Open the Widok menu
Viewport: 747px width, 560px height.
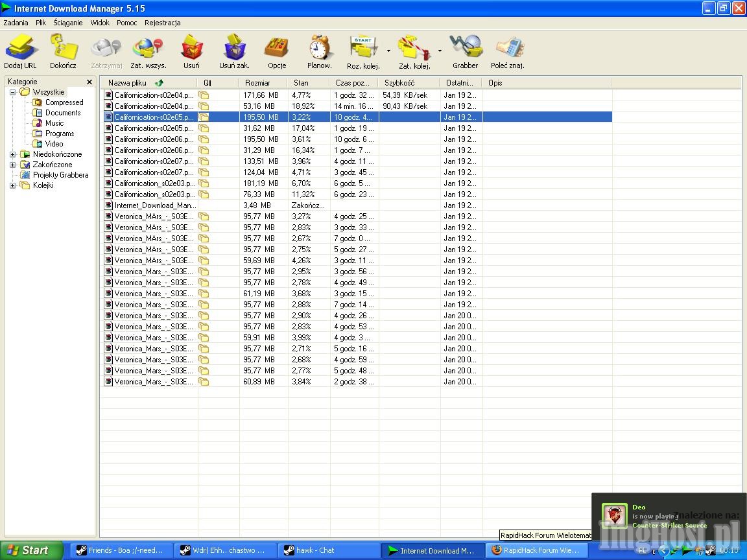coord(100,23)
